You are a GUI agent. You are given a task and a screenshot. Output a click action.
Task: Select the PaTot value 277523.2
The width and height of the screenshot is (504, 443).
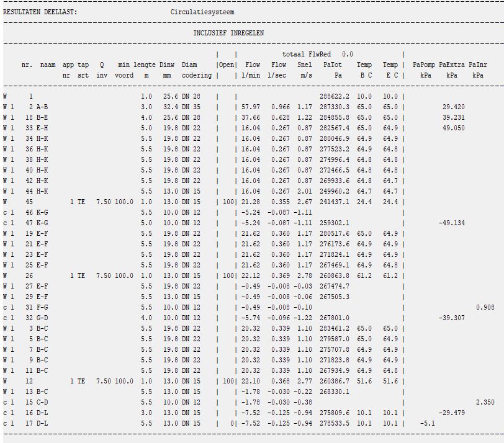click(x=335, y=149)
